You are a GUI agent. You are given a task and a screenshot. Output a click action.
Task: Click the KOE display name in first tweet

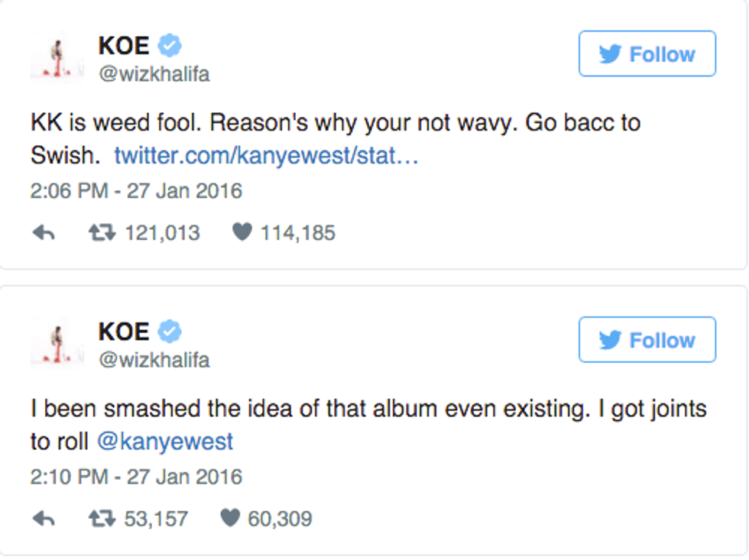point(124,46)
